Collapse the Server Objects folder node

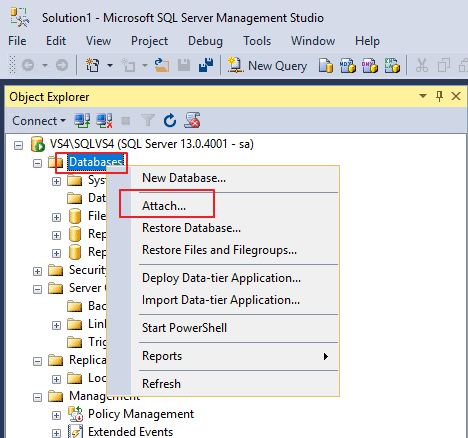[x=37, y=289]
